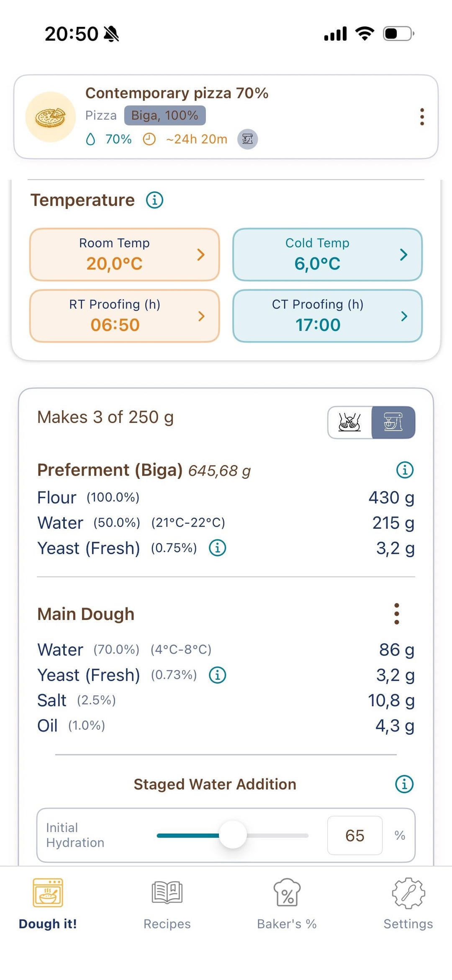Tap the hydration percentage field showing 65
The width and height of the screenshot is (452, 980).
click(354, 835)
